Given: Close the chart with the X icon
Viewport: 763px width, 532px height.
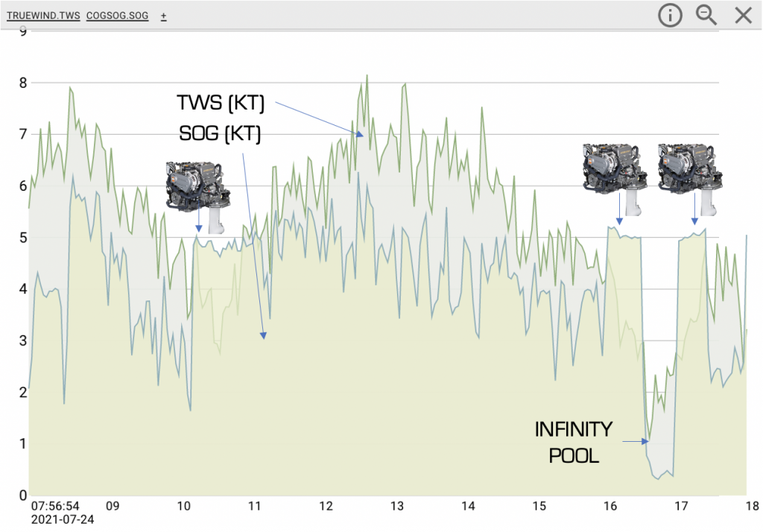Looking at the screenshot, I should tap(743, 15).
